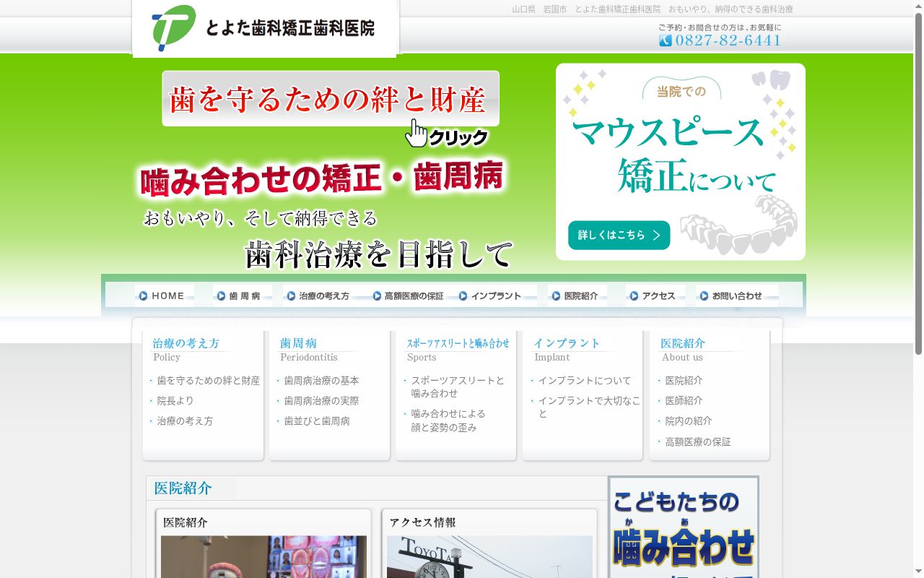924x578 pixels.
Task: Click the 歯を守るための絆と財産 banner button
Action: [x=331, y=98]
